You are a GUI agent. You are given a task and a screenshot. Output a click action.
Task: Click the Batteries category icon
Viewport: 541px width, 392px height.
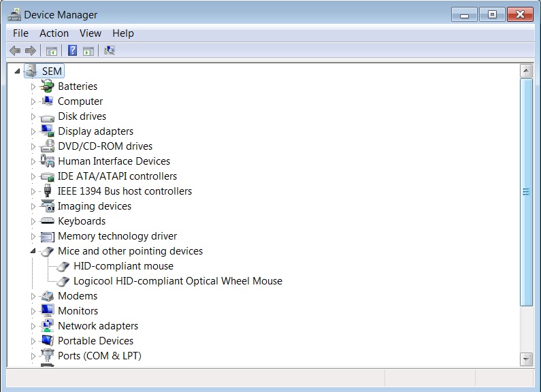click(x=47, y=86)
